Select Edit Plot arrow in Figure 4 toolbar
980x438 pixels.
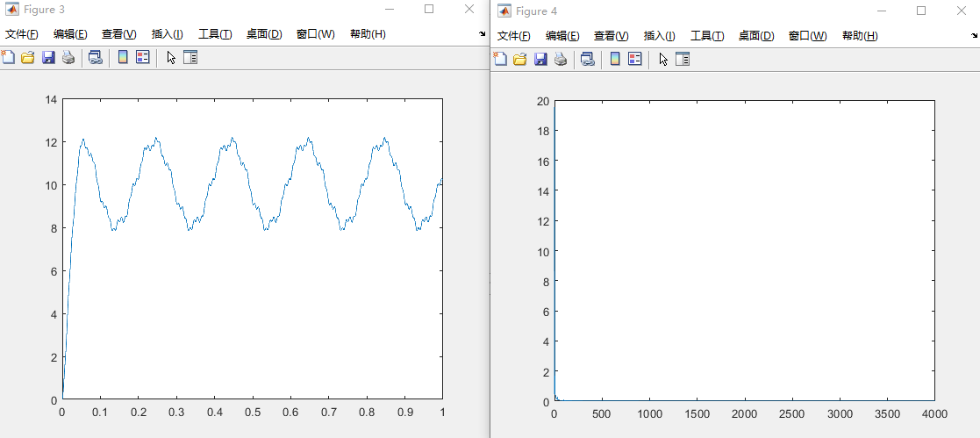click(663, 60)
